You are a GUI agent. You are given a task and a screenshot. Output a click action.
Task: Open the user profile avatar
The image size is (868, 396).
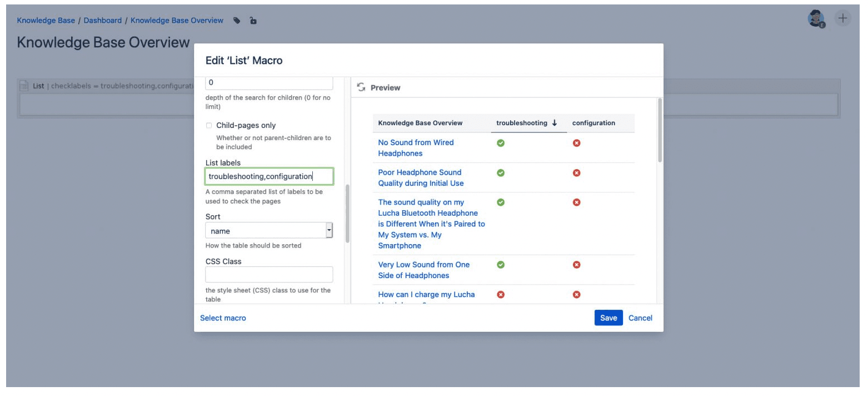(816, 18)
